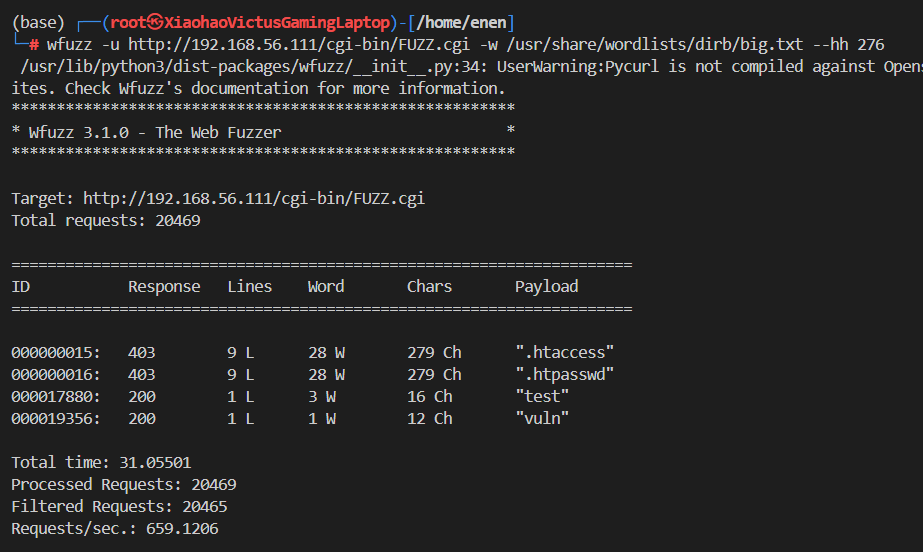Click the UserWarning Pycurl message line
The width and height of the screenshot is (923, 552).
pos(472,66)
